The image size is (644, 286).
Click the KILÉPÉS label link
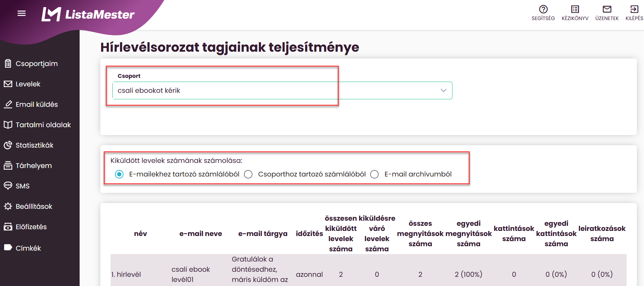(x=634, y=18)
